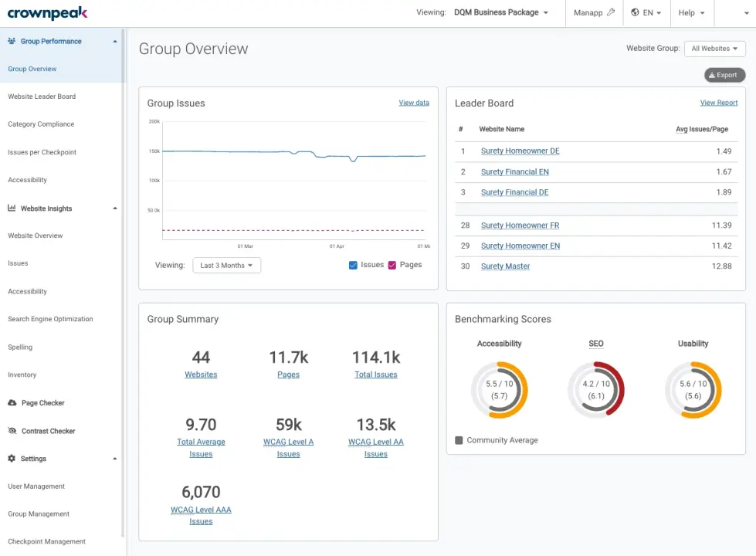Select Group Overview in sidebar
Viewport: 756px width, 556px height.
pos(32,69)
